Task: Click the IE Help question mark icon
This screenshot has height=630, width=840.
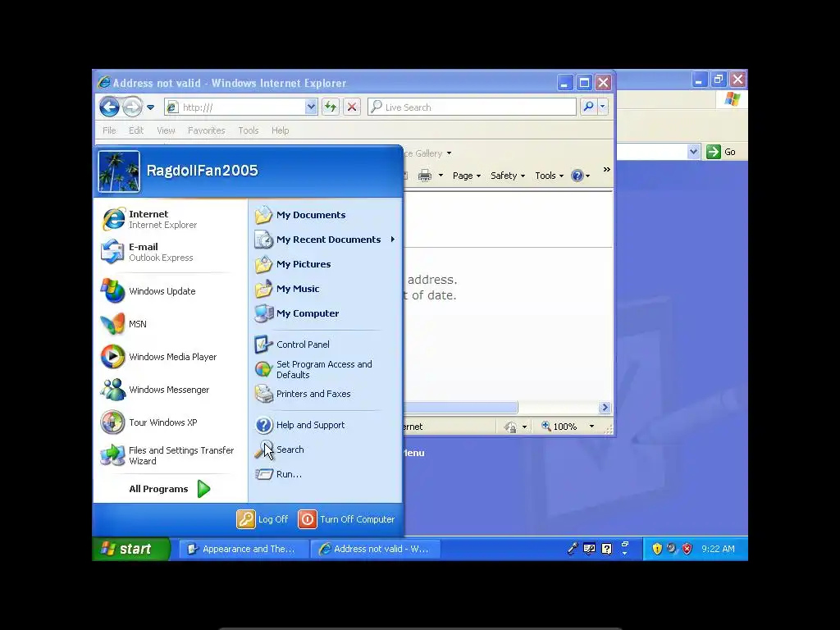Action: coord(577,176)
